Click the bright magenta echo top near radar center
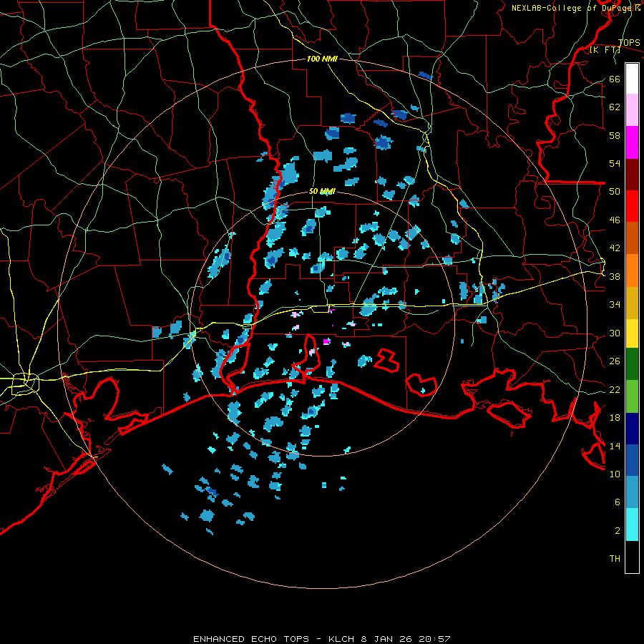The width and height of the screenshot is (644, 644). pyautogui.click(x=327, y=341)
